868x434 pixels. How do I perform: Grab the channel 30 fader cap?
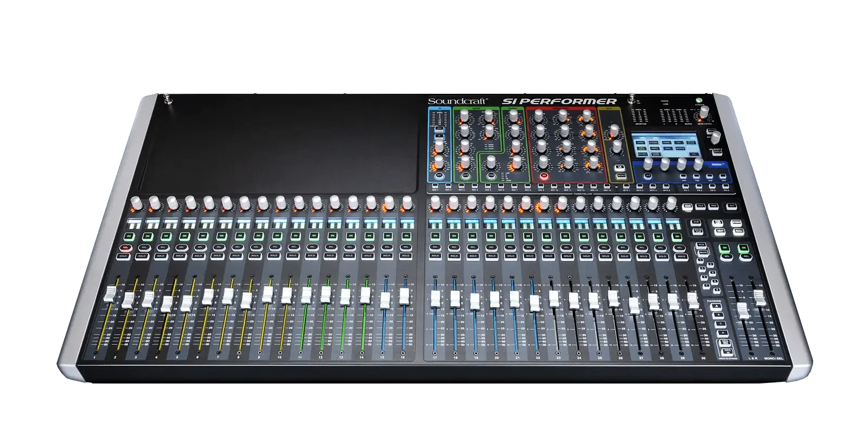point(693,301)
